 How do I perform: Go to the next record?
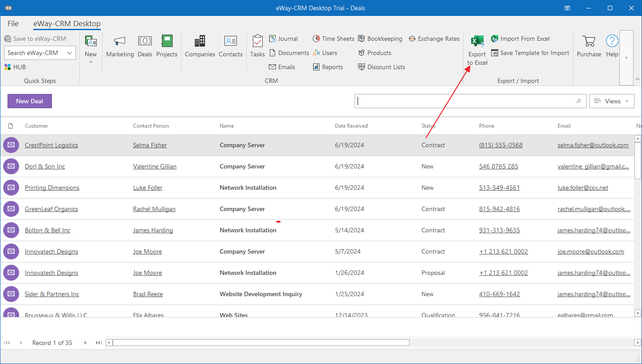click(x=85, y=343)
